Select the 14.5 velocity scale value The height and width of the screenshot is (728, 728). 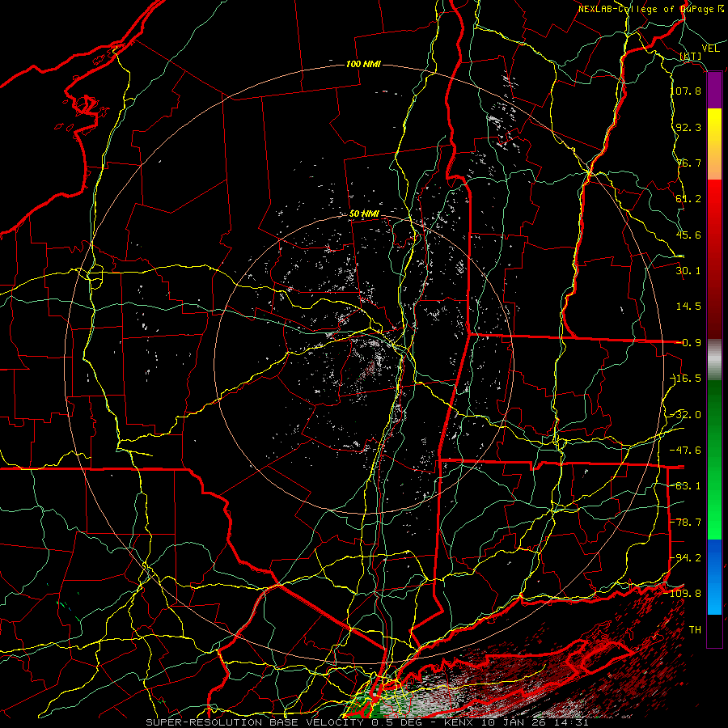coord(688,307)
